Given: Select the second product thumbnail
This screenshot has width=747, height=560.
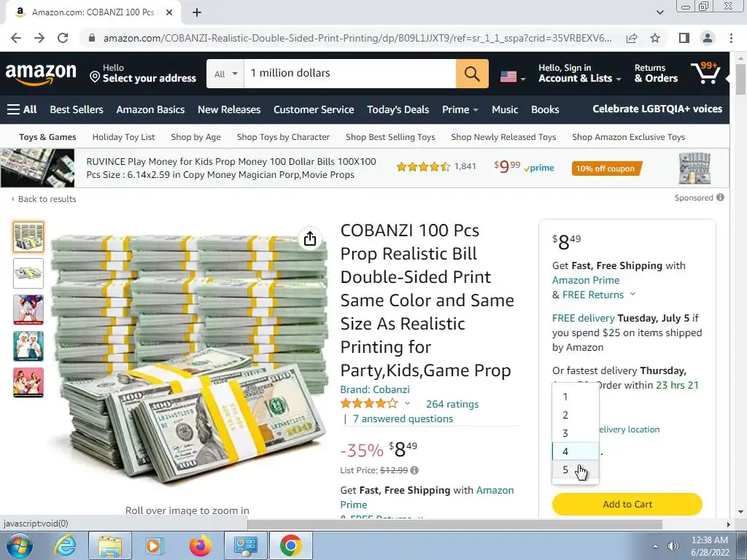Looking at the screenshot, I should [28, 273].
